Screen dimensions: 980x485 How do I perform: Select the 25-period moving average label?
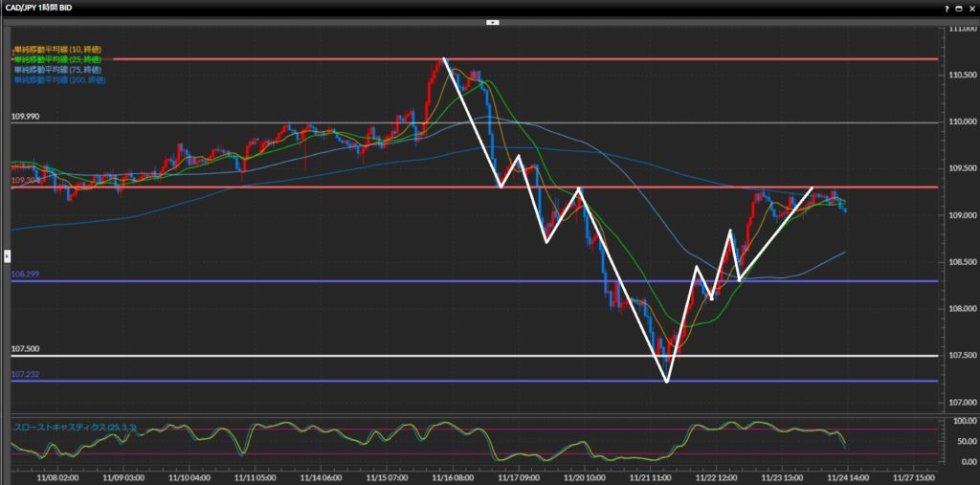pos(57,59)
